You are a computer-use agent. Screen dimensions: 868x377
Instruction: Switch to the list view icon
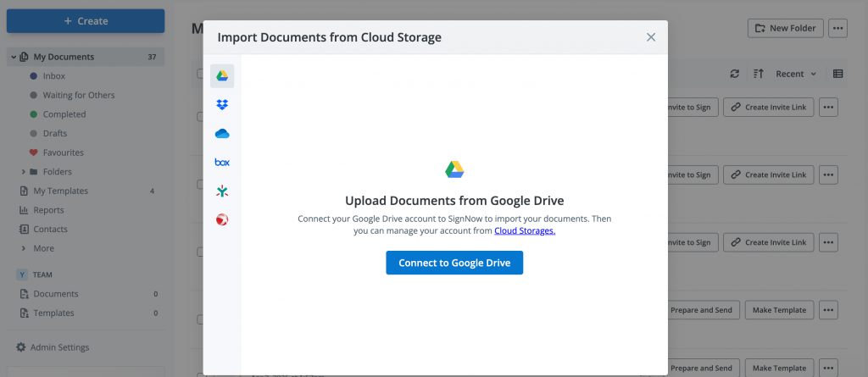[838, 74]
